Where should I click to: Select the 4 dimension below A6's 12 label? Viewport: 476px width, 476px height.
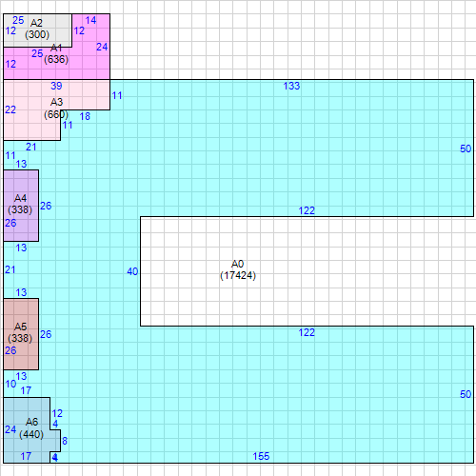point(55,424)
